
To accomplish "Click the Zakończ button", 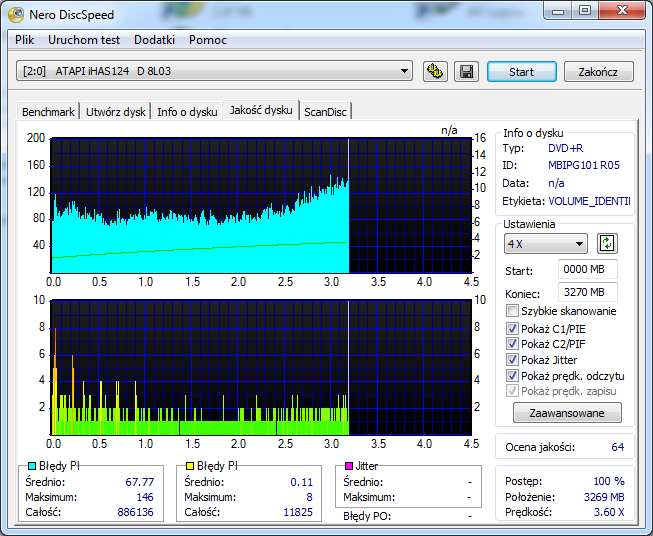I will pos(598,72).
